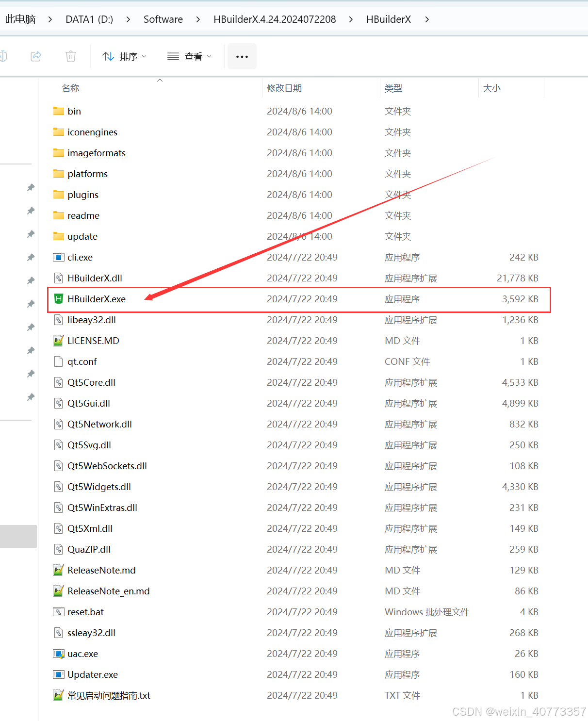Select DATA1 (D:) breadcrumb segment
Screen dimensions: 588x721
89,19
